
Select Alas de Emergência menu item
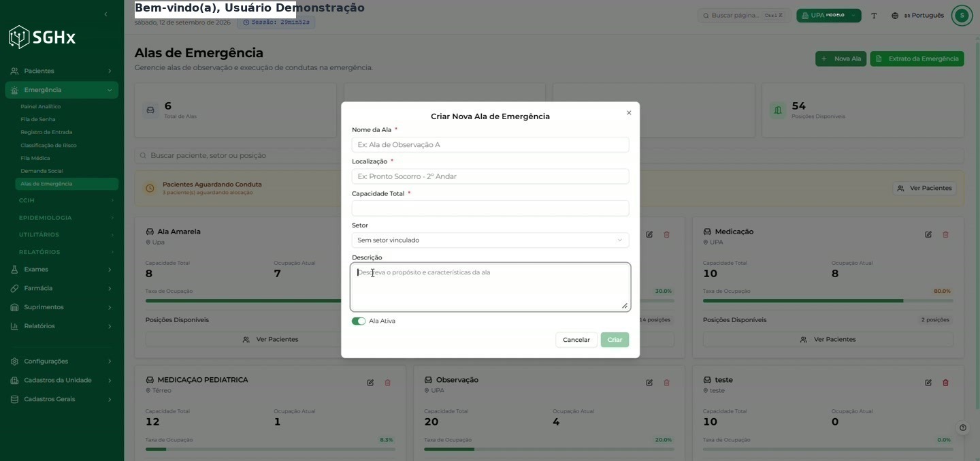67,184
